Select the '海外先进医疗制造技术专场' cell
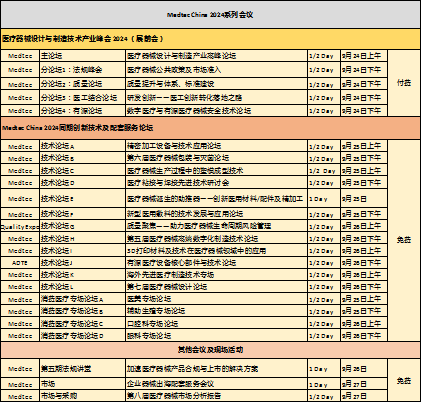 click(x=216, y=275)
